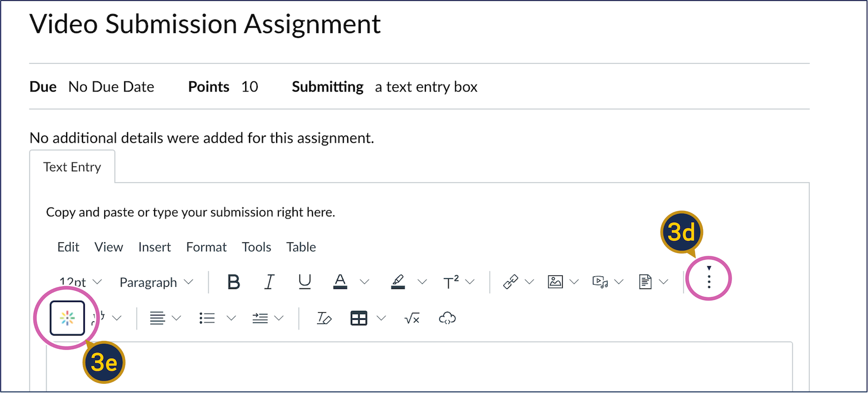Open the Table menu

coord(301,247)
